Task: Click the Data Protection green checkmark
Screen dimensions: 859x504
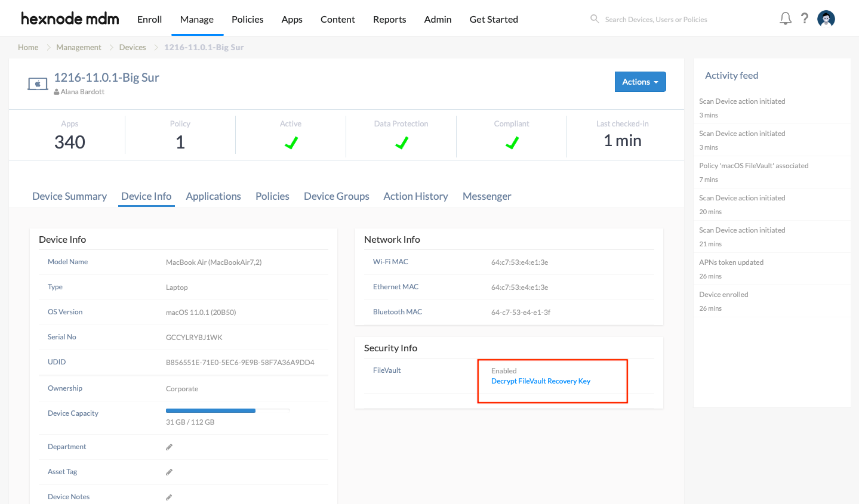Action: pyautogui.click(x=402, y=143)
